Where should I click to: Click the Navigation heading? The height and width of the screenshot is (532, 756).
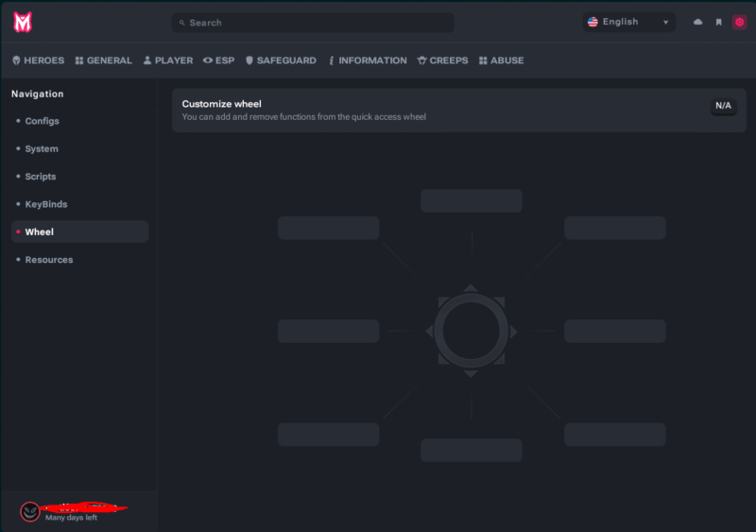tap(38, 94)
